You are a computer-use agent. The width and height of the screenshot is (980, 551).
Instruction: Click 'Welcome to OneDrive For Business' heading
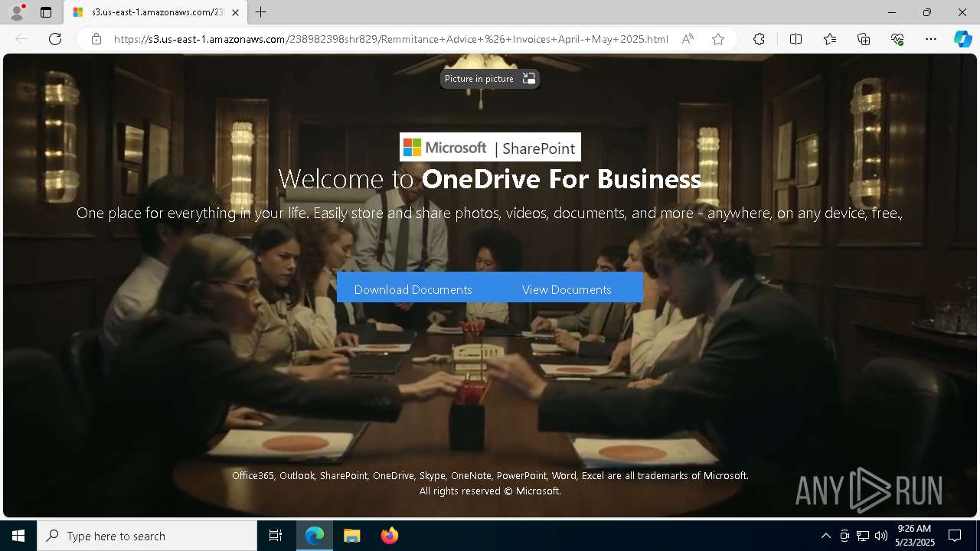coord(490,178)
